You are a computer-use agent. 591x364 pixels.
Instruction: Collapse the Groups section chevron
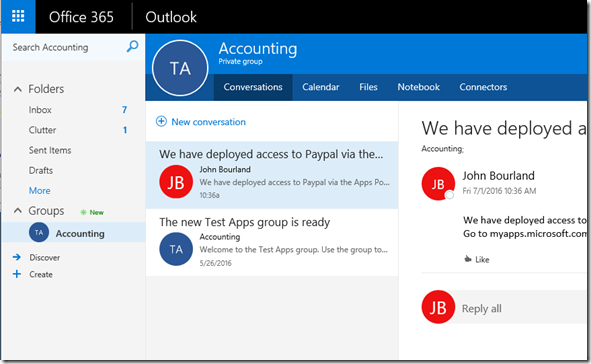pos(18,211)
